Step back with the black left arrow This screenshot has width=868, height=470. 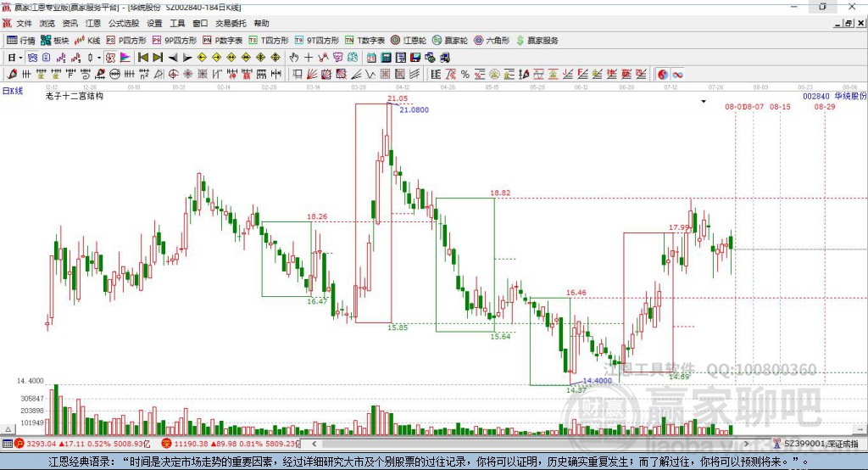[x=173, y=58]
